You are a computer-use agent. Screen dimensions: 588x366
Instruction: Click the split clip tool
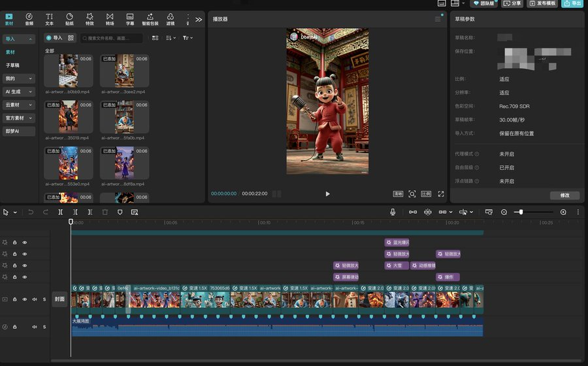pyautogui.click(x=60, y=212)
